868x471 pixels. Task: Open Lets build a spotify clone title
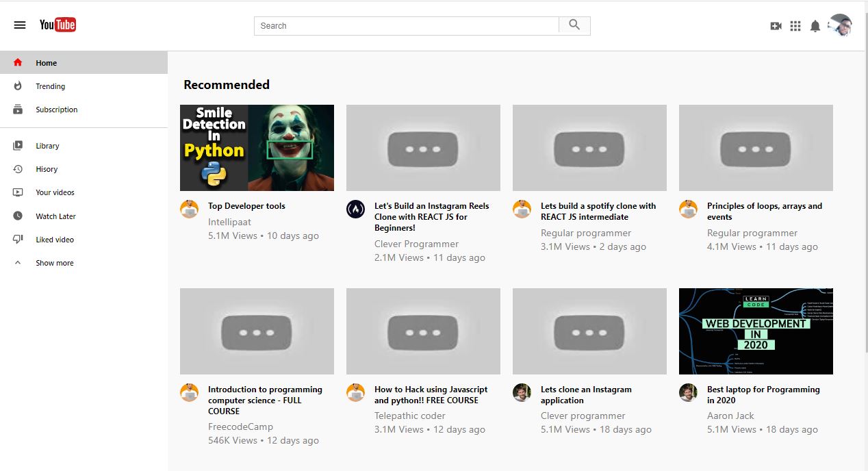tap(598, 212)
